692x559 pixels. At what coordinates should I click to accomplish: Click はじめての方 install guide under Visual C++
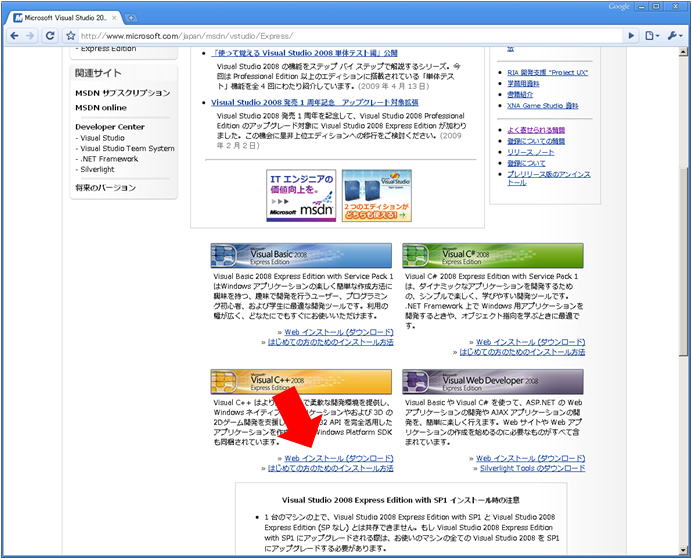[x=331, y=469]
